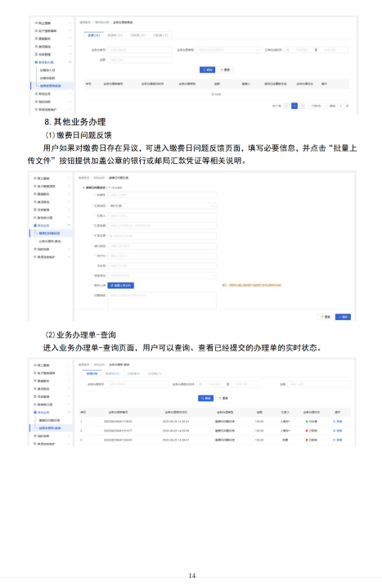This screenshot has width=382, height=588.
Task: Click the 重置 button above the three-row results table
Action: (223, 398)
